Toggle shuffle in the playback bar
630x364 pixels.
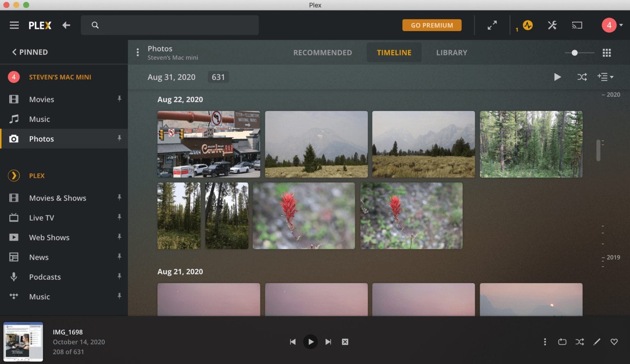point(579,341)
